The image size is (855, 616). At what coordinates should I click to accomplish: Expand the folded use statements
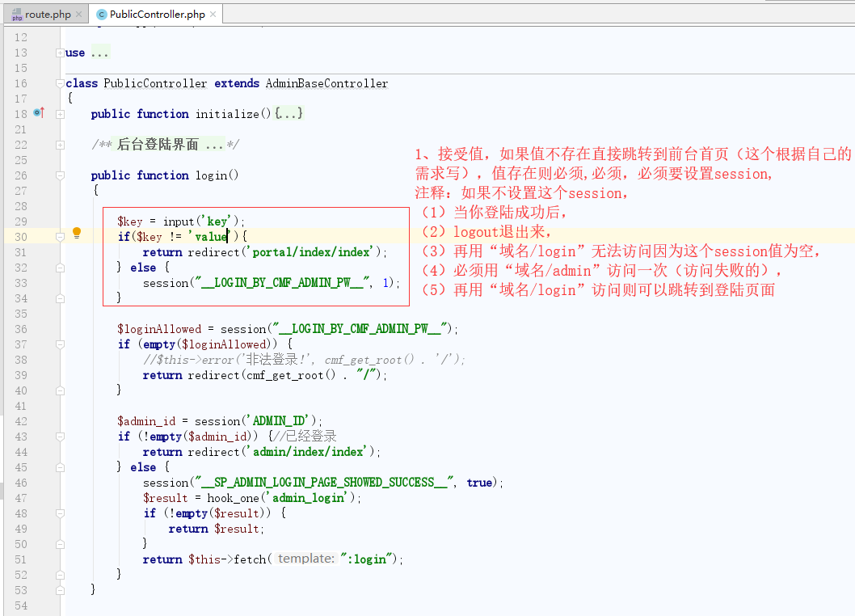click(x=60, y=53)
